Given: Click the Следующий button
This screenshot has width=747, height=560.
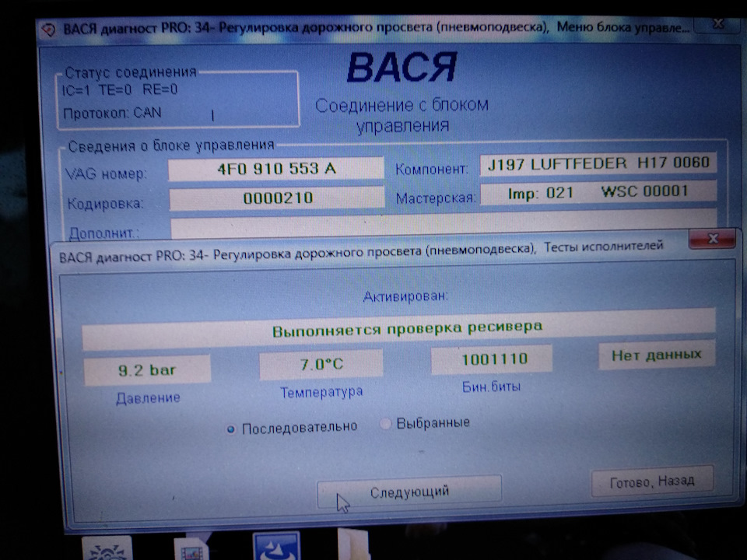Looking at the screenshot, I should (x=409, y=492).
